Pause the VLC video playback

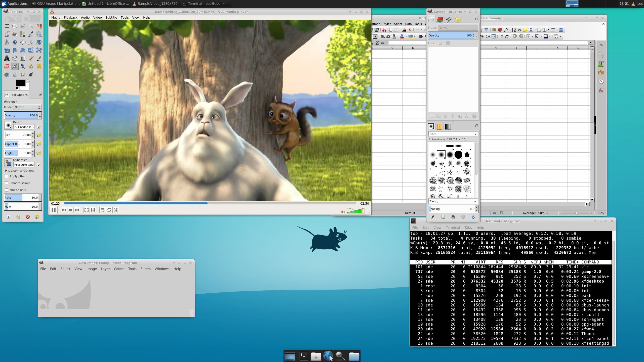click(x=54, y=210)
